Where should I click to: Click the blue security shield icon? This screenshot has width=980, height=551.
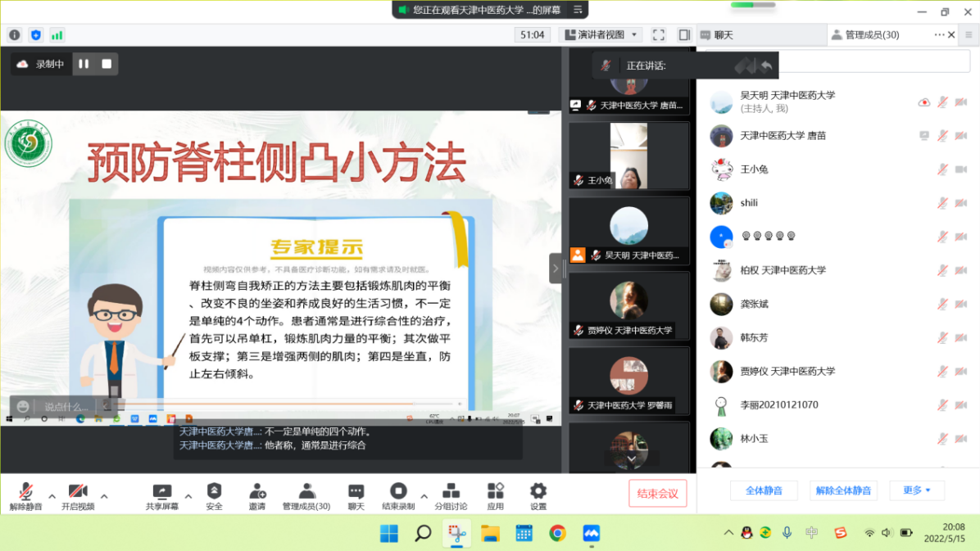click(35, 35)
